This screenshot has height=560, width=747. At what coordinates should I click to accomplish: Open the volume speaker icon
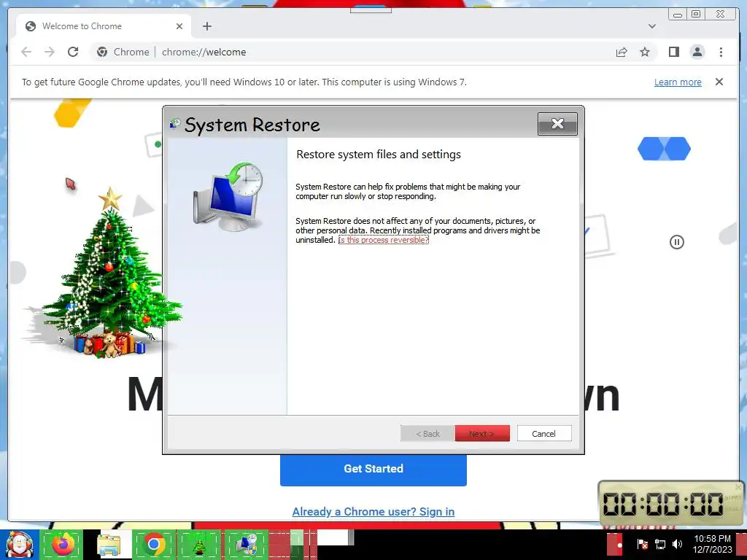677,544
